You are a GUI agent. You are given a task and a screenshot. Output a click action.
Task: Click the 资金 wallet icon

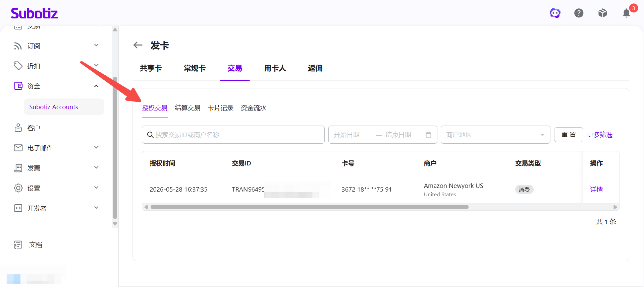click(18, 86)
